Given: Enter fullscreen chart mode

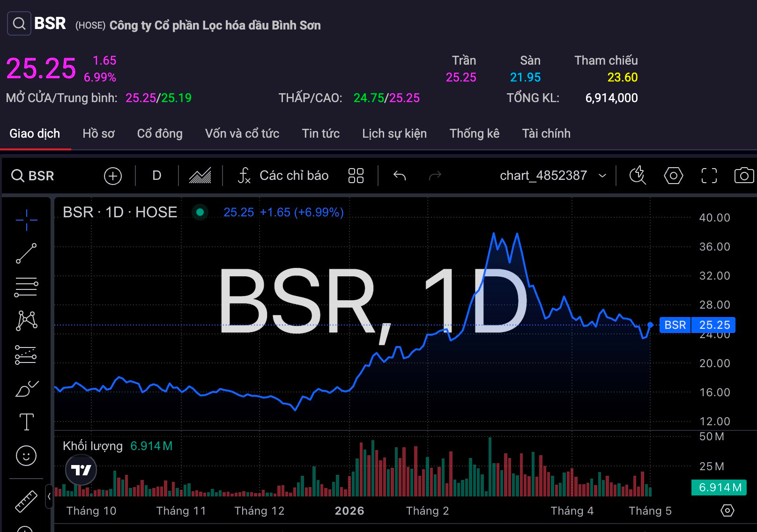Looking at the screenshot, I should tap(709, 176).
